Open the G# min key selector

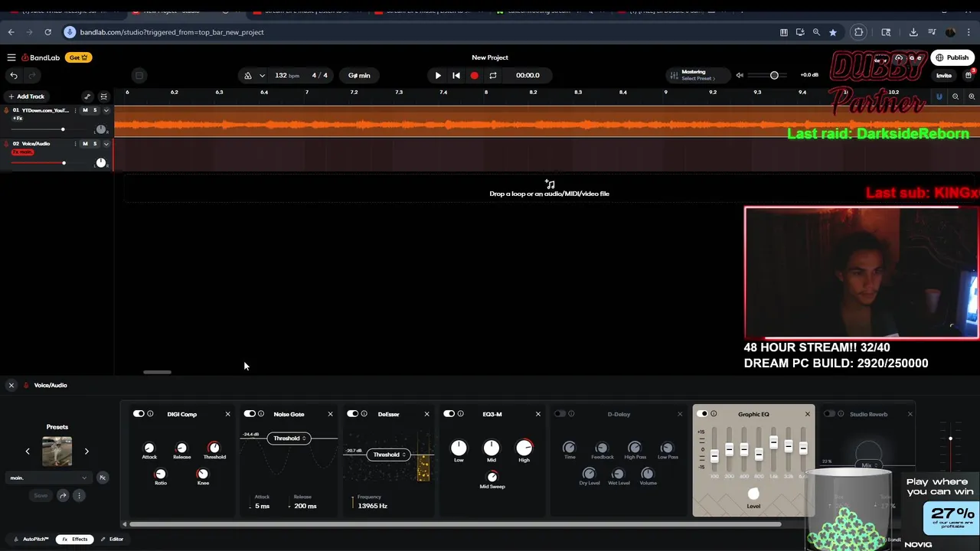point(359,75)
